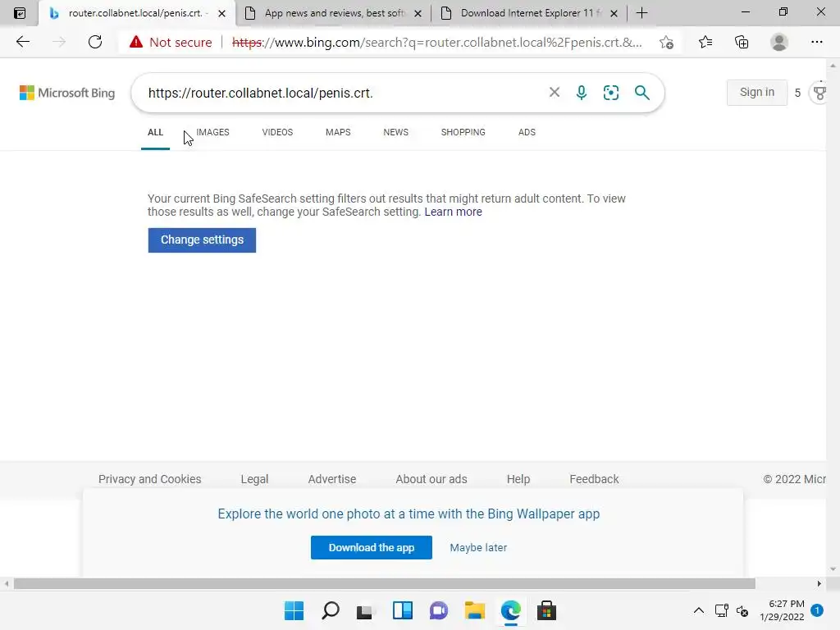Add this page to favorites star
The height and width of the screenshot is (630, 840).
[666, 43]
